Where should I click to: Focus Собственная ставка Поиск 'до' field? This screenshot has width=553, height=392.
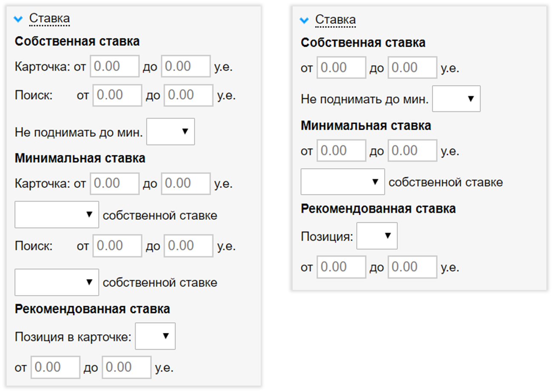click(188, 95)
